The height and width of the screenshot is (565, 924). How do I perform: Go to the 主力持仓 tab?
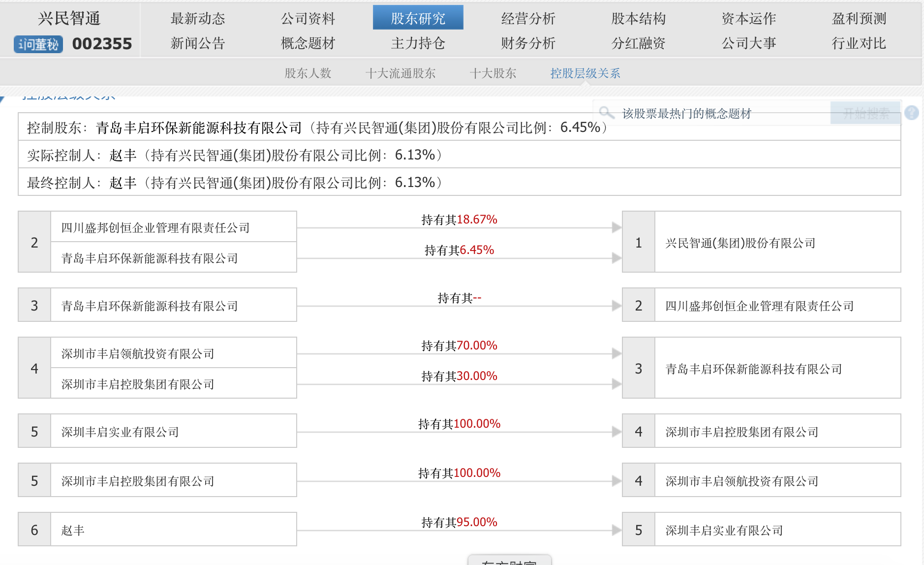418,43
